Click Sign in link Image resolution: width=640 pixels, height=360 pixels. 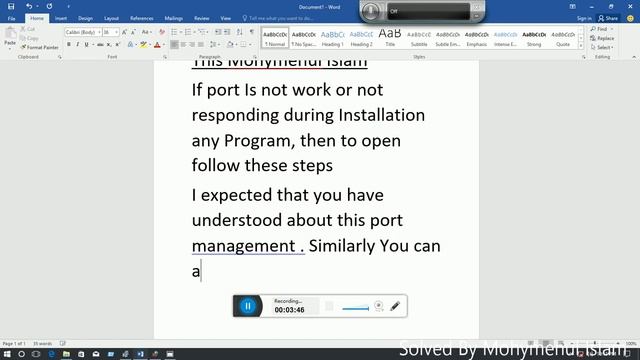pos(584,18)
